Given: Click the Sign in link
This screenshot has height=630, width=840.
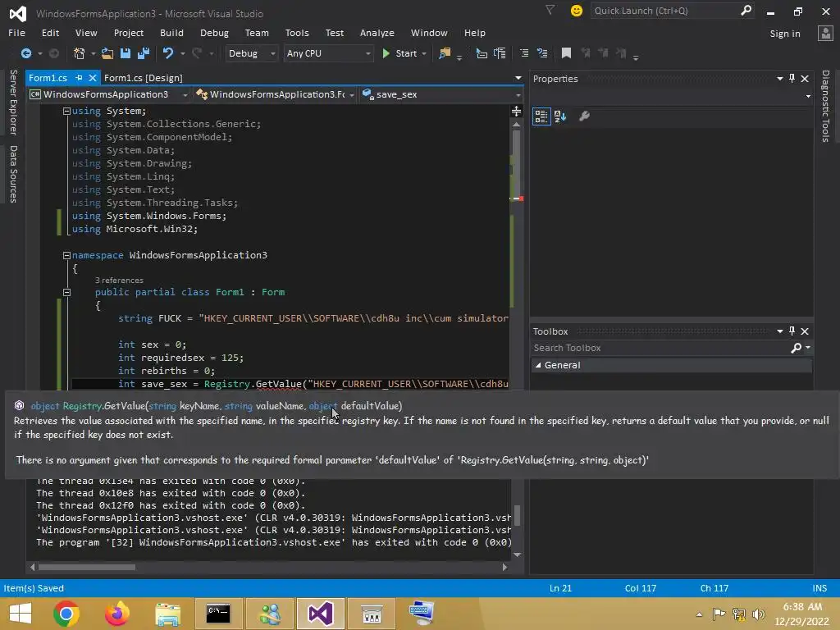Looking at the screenshot, I should coord(785,33).
